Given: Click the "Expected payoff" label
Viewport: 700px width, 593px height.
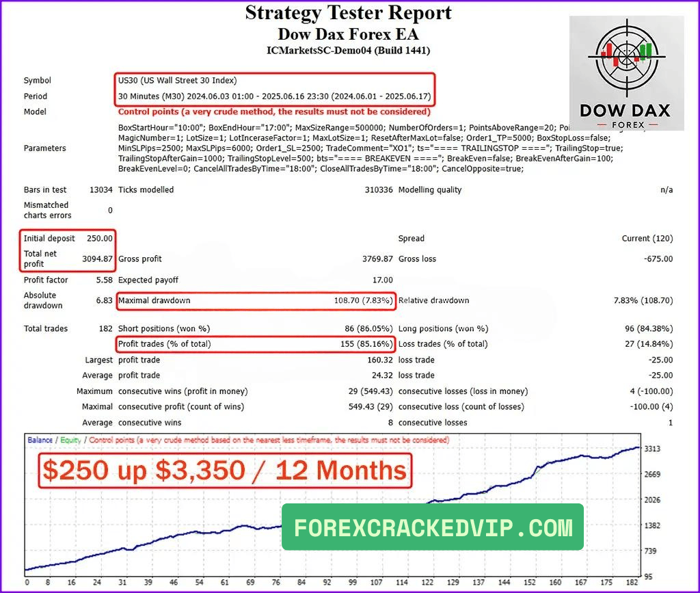Looking at the screenshot, I should 148,280.
